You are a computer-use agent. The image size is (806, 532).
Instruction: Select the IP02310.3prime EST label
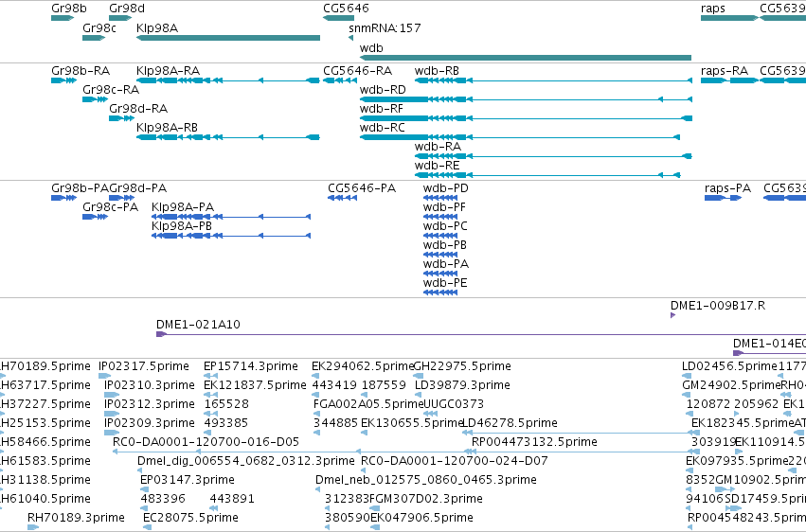150,385
